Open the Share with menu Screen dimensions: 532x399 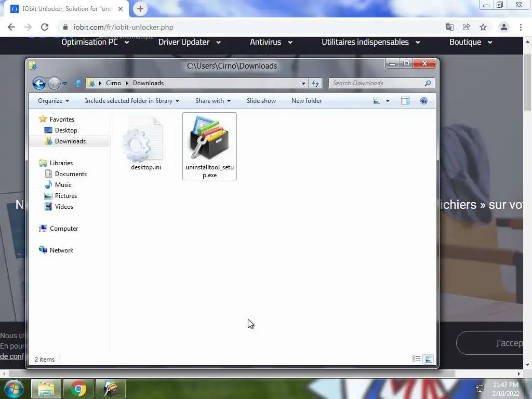point(212,101)
